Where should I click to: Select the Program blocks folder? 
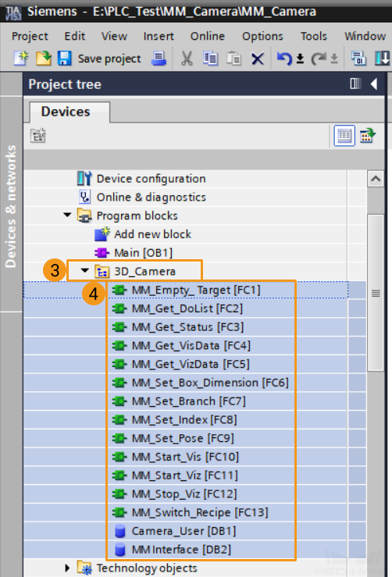click(x=137, y=215)
